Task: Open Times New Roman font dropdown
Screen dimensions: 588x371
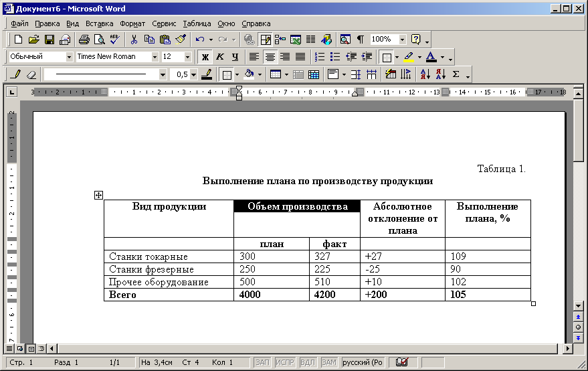Action: point(155,57)
